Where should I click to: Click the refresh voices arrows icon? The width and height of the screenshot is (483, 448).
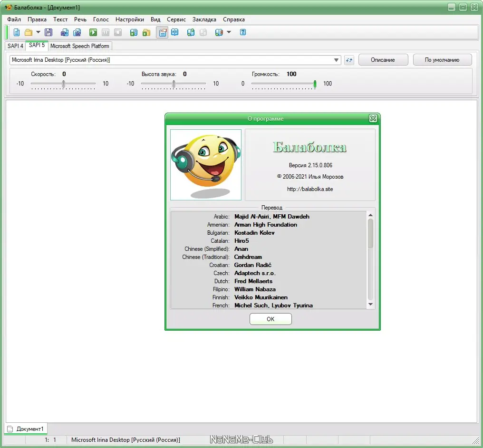click(x=349, y=60)
